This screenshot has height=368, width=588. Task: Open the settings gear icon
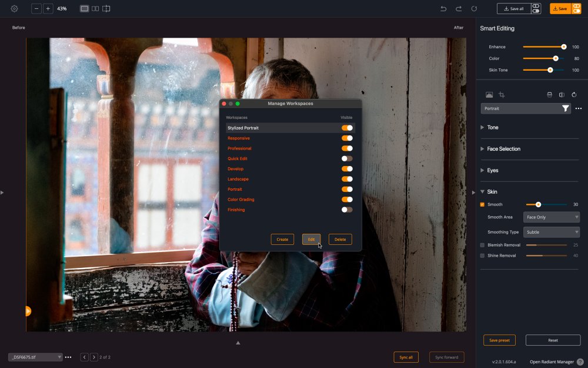pyautogui.click(x=14, y=8)
